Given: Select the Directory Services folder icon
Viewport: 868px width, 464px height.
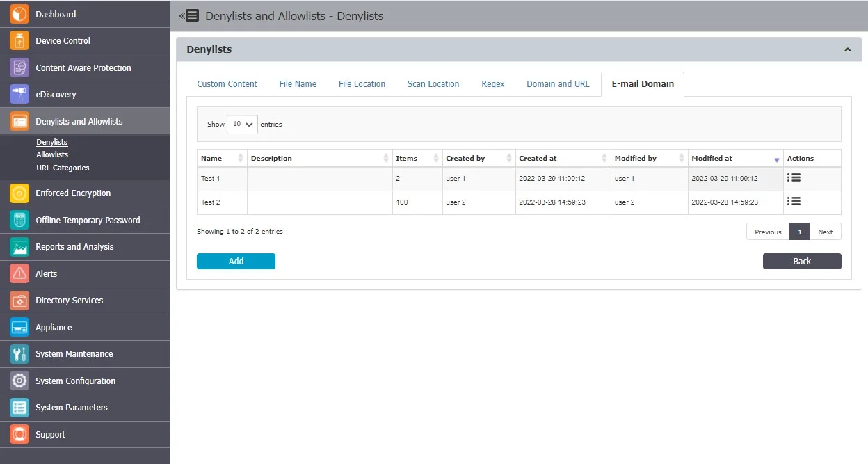Looking at the screenshot, I should click(x=19, y=300).
